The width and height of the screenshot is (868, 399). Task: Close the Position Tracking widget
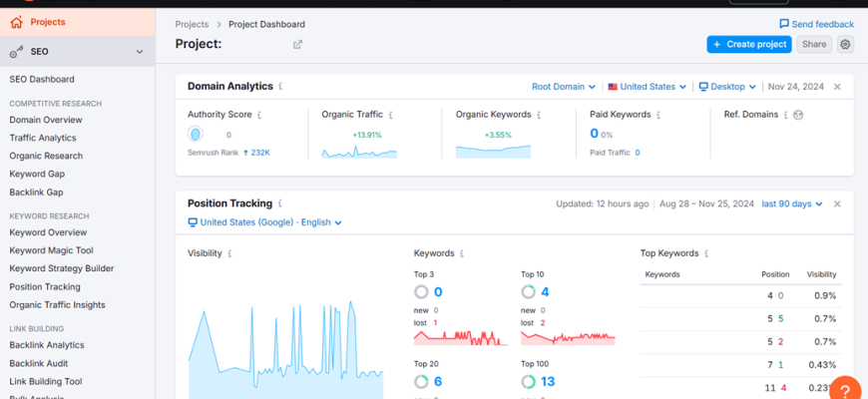click(x=837, y=204)
